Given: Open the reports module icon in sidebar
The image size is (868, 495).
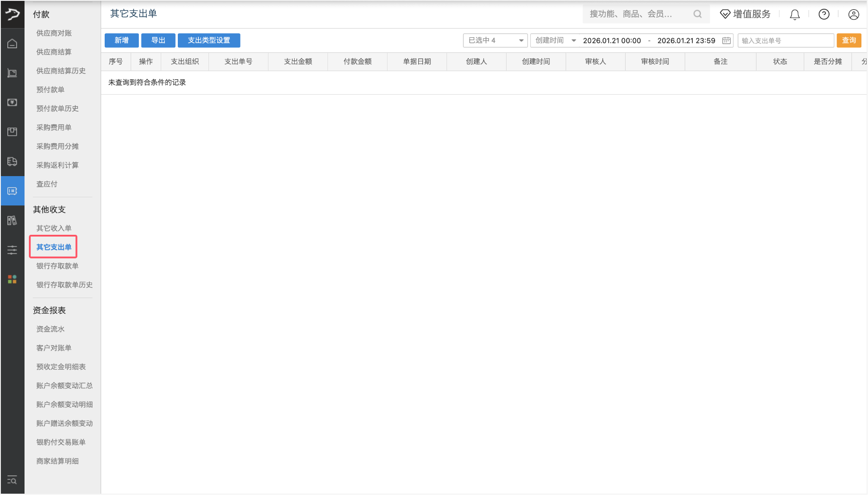Looking at the screenshot, I should point(12,220).
